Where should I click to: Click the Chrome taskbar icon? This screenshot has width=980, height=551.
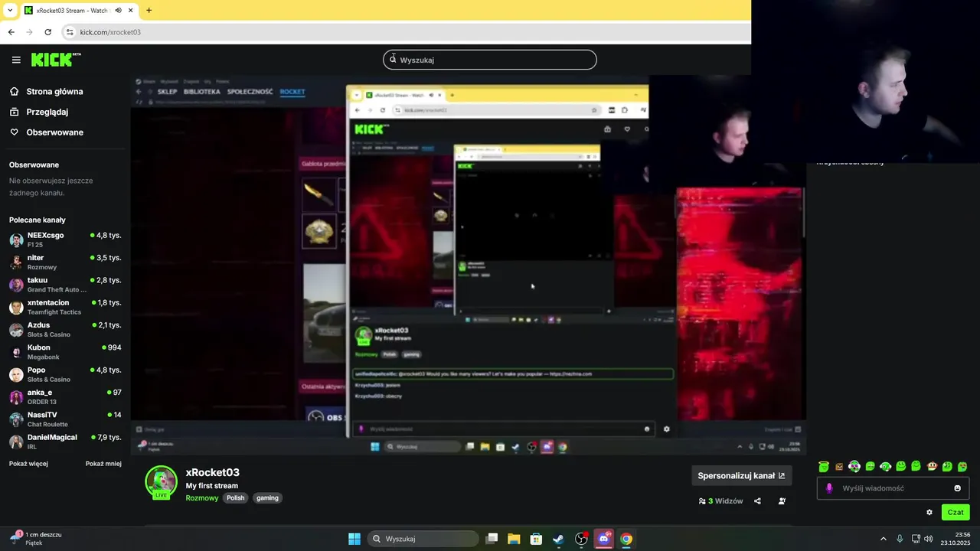click(626, 539)
